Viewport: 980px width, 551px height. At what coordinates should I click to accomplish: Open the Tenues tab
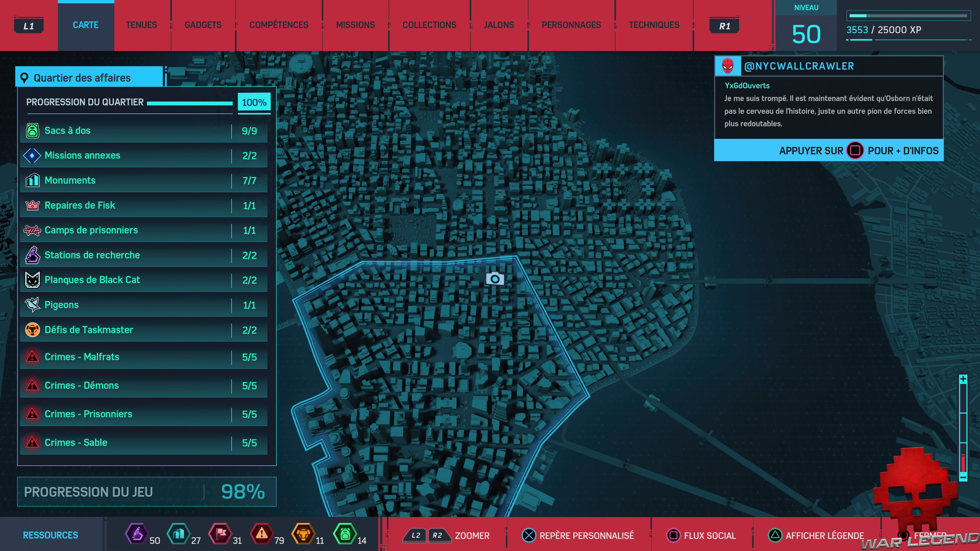[x=141, y=25]
